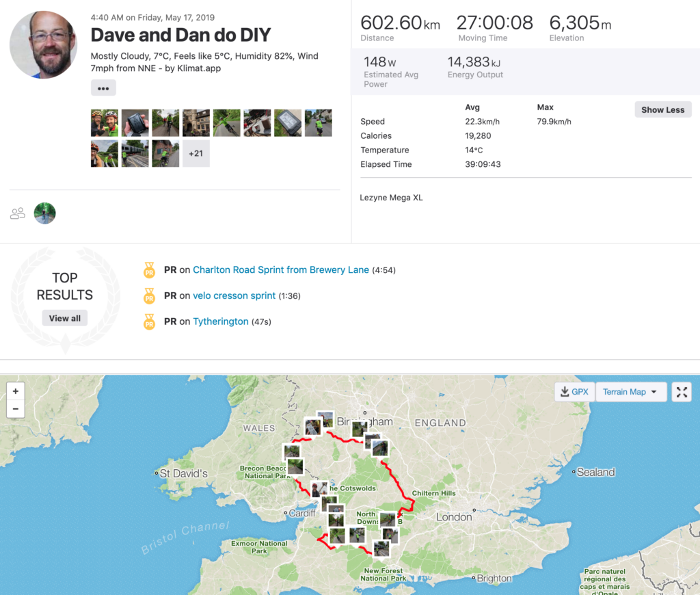Click the activity date and time text
The width and height of the screenshot is (700, 595).
tap(152, 17)
